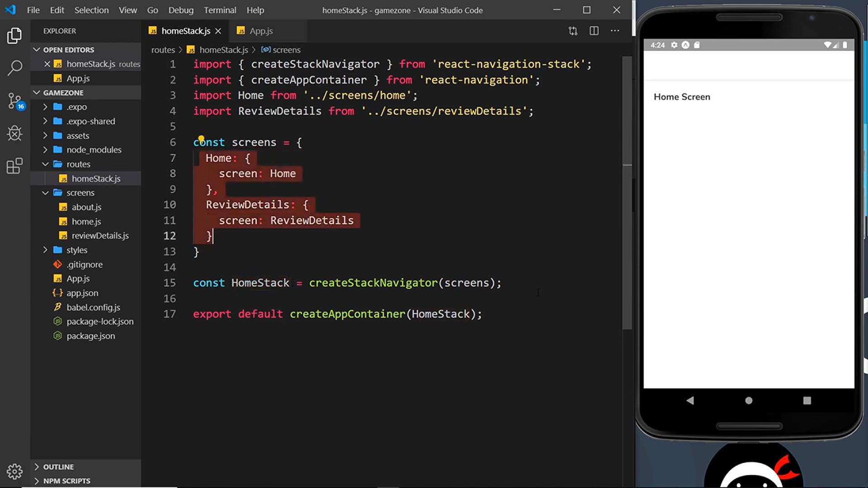Open the View menu

pyautogui.click(x=128, y=10)
